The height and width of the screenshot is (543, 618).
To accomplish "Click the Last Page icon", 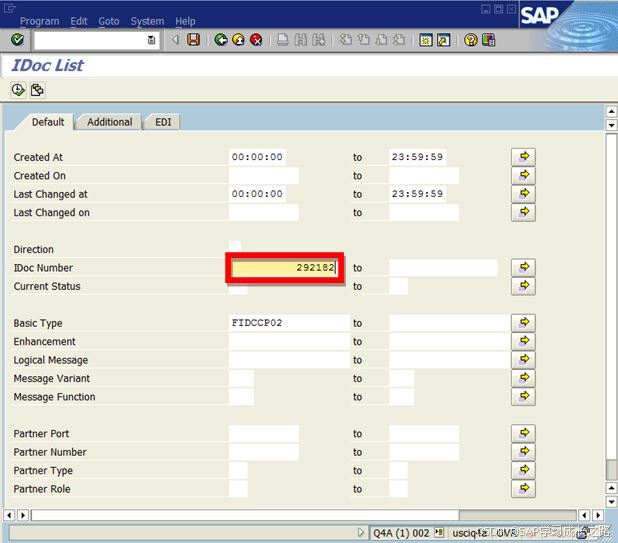I will [399, 40].
